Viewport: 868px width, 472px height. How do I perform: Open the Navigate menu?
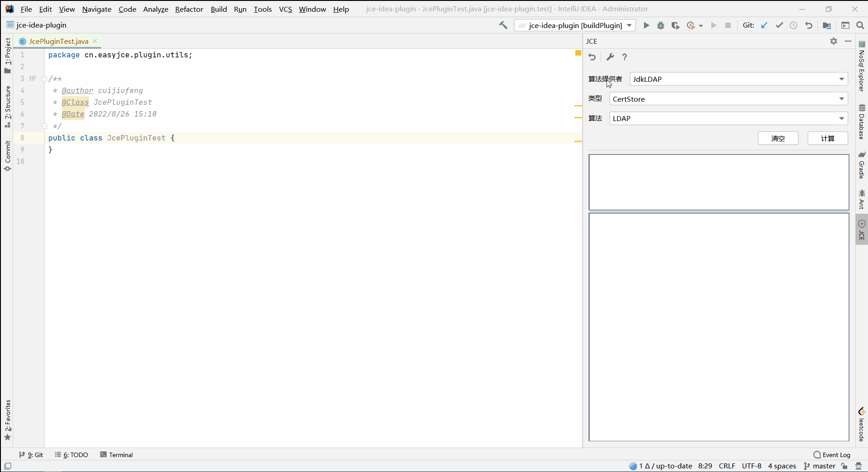97,9
